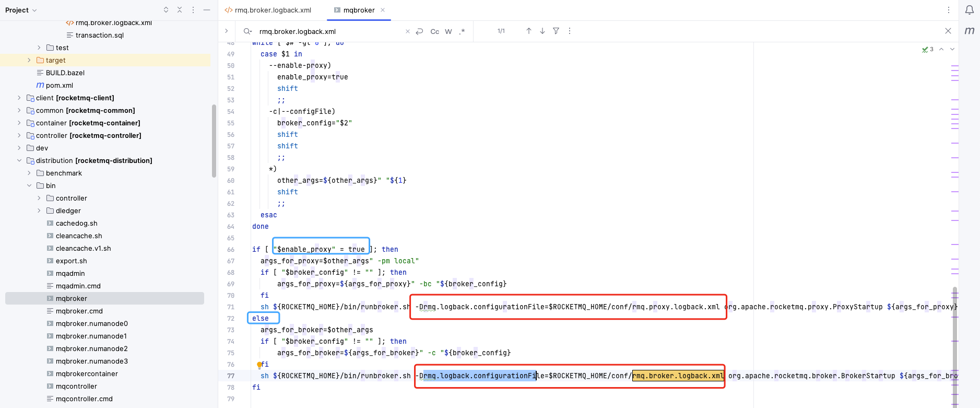This screenshot has height=408, width=980.
Task: Expand the test folder
Action: 39,48
